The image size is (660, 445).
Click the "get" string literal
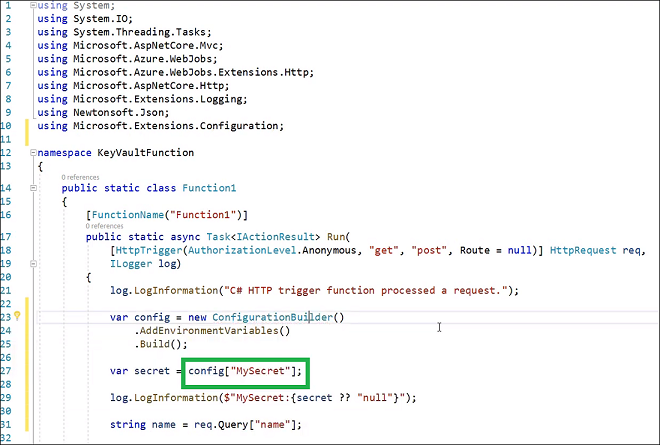coord(383,250)
